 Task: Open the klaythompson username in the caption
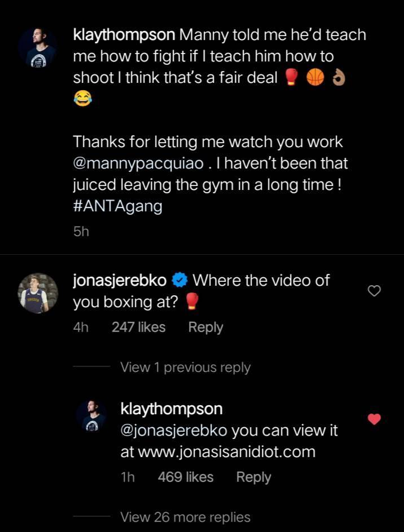tap(124, 35)
